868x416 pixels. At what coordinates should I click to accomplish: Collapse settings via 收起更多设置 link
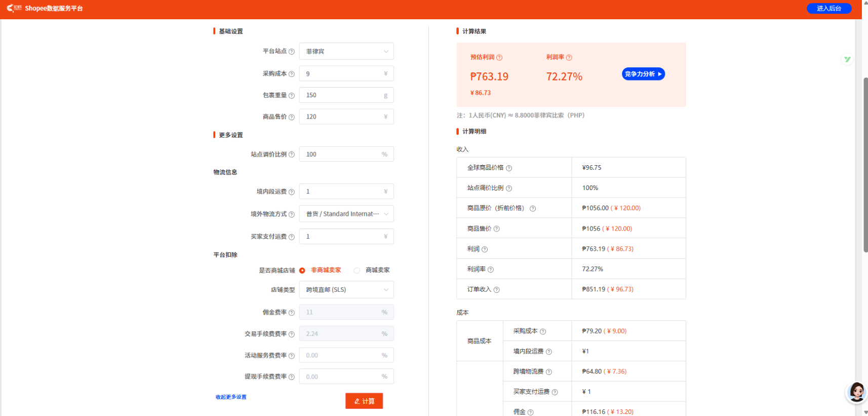coord(231,397)
